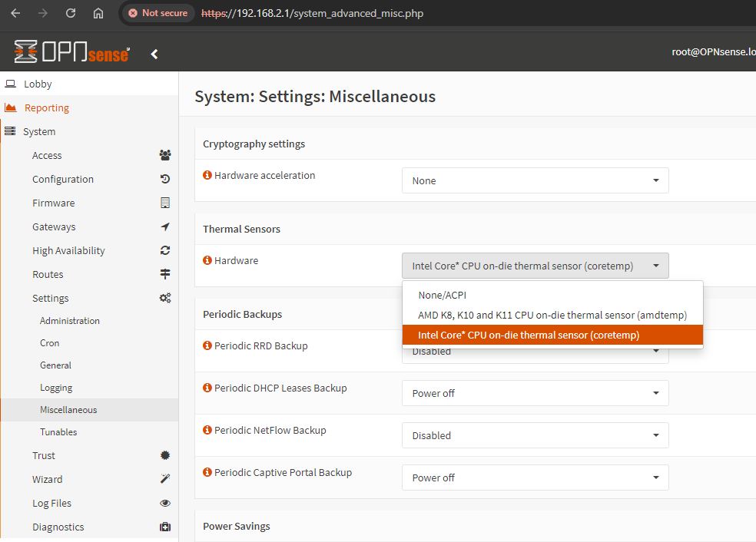Select the None/ACPI thermal sensor option
756x542 pixels.
click(442, 295)
